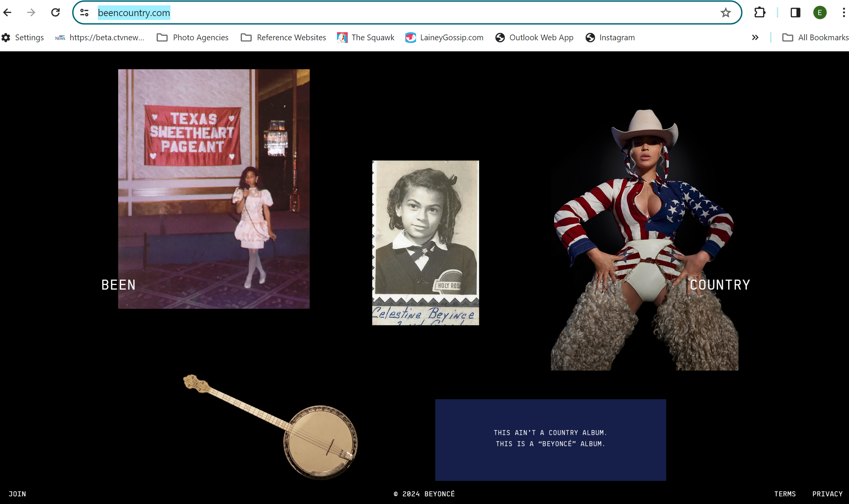Viewport: 849px width, 504px height.
Task: Toggle the side panel icon
Action: [795, 13]
